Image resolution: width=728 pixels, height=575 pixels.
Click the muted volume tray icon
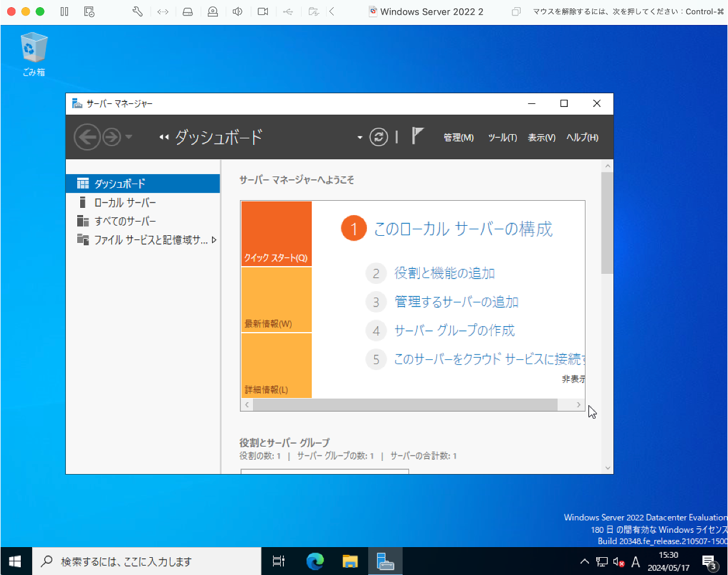(x=619, y=561)
